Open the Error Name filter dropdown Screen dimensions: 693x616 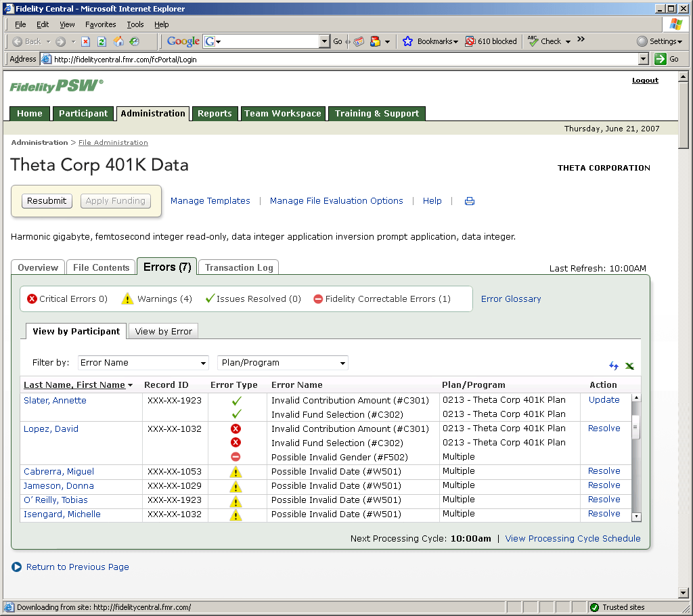(x=143, y=363)
